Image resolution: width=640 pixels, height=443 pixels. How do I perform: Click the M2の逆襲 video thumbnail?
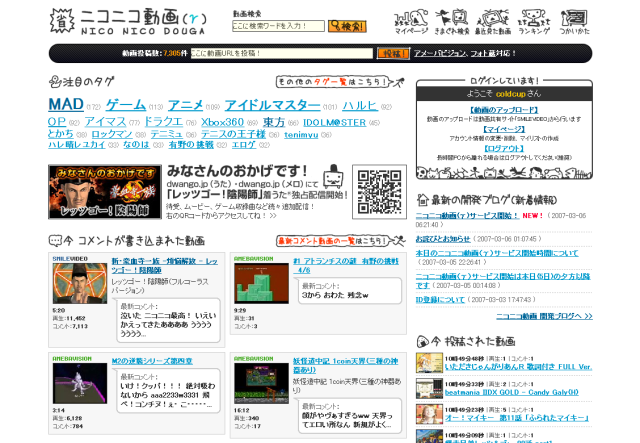80,383
